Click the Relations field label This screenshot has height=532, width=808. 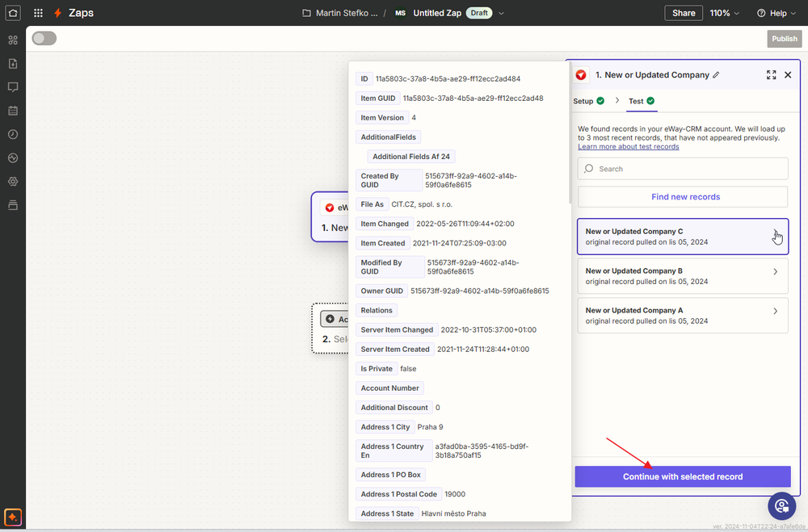tap(377, 311)
